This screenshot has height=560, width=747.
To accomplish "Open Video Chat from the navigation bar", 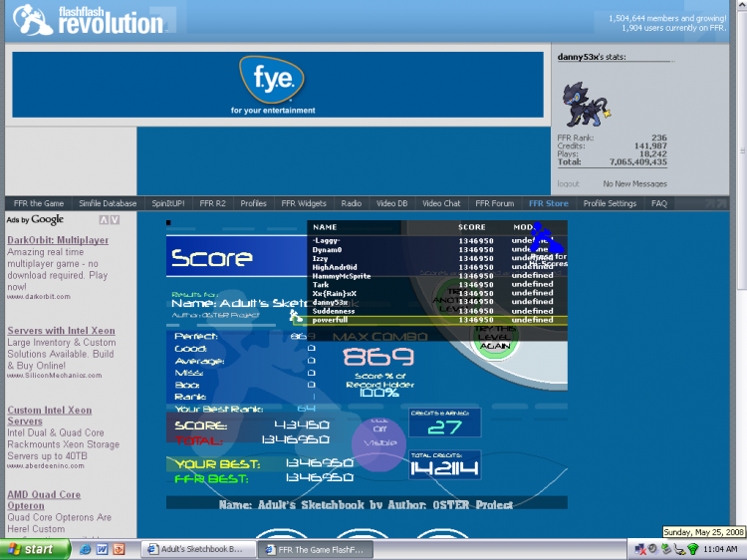I will (x=441, y=203).
